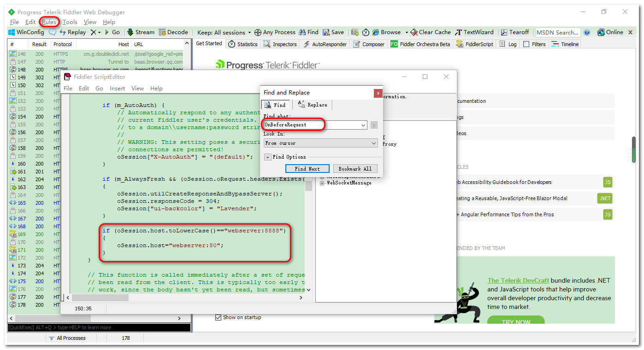Click the comment speech bubble icon
Viewport: 644px width, 350px height.
click(x=53, y=32)
